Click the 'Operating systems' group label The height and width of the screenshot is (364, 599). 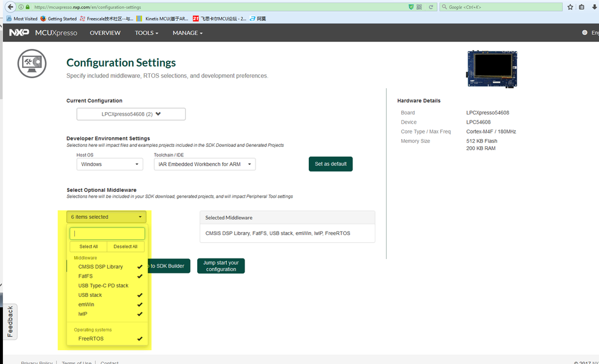click(93, 330)
